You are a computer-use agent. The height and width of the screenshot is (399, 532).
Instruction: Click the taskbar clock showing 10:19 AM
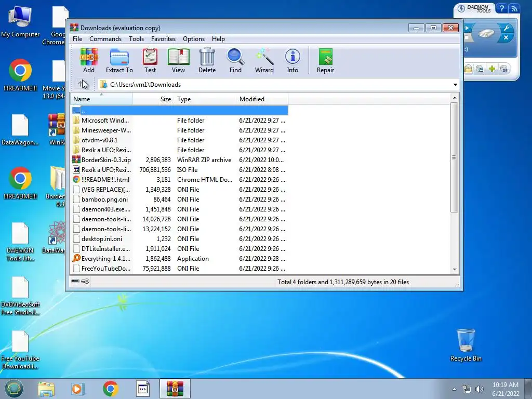coord(506,389)
